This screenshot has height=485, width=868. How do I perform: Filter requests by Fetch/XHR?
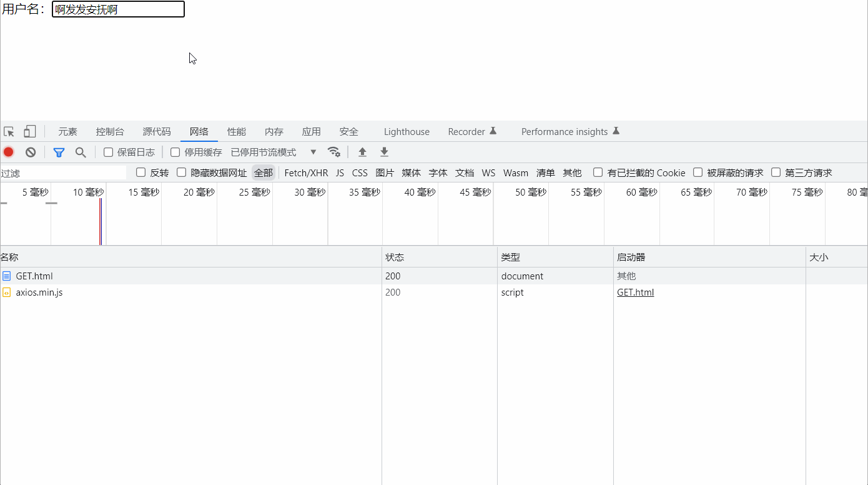[x=306, y=172]
